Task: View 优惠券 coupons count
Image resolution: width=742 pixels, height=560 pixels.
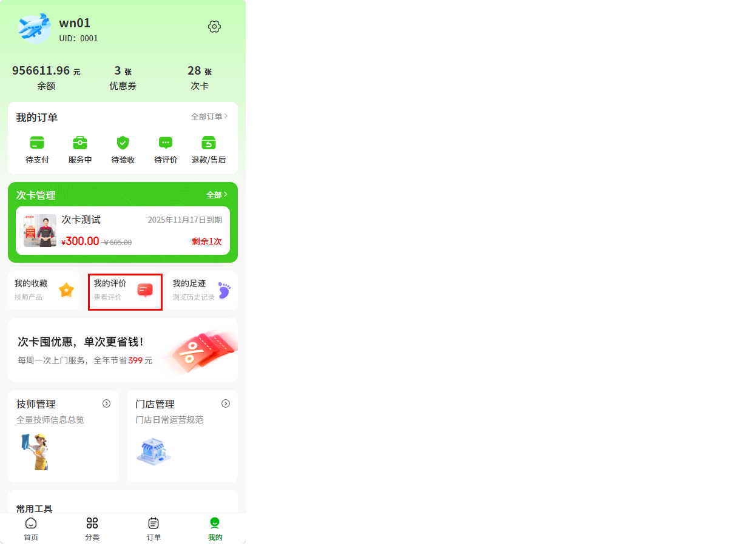Action: (123, 78)
